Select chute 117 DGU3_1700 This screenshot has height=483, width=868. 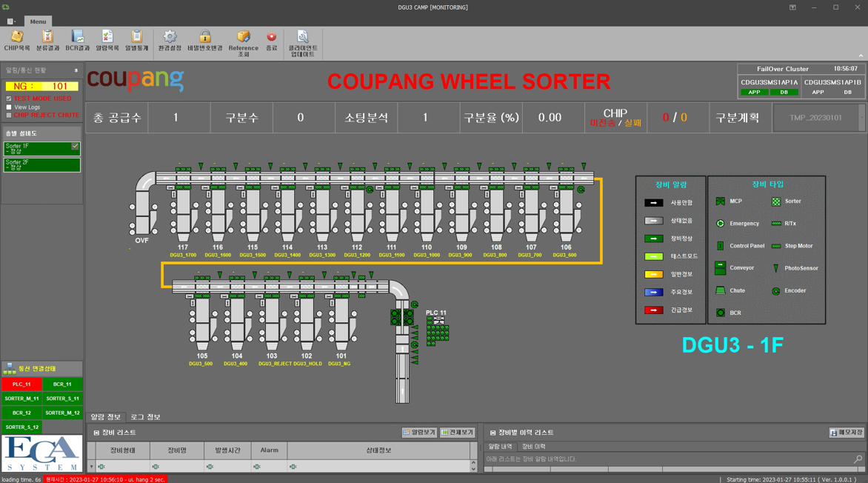(183, 215)
